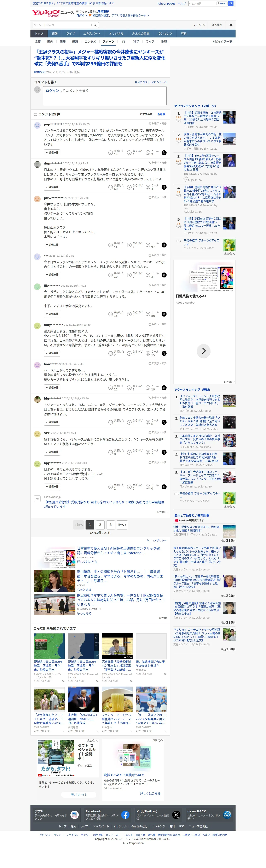Click うーん icon on jik******** comment
The image size is (266, 868).
point(148,314)
